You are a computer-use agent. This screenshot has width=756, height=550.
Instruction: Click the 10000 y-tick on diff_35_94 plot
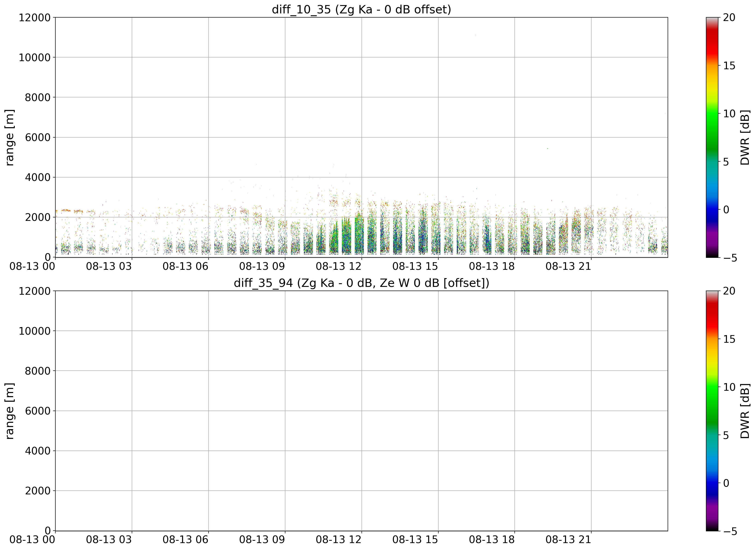35,331
